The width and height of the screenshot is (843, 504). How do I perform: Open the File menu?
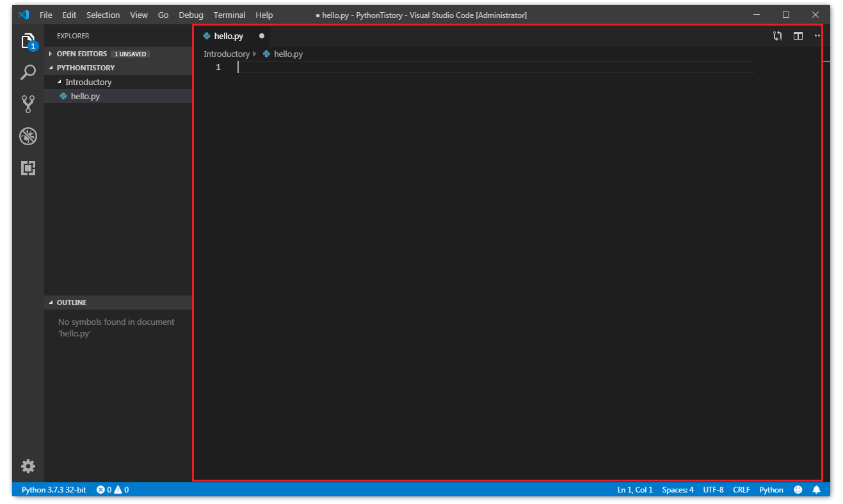(x=46, y=15)
